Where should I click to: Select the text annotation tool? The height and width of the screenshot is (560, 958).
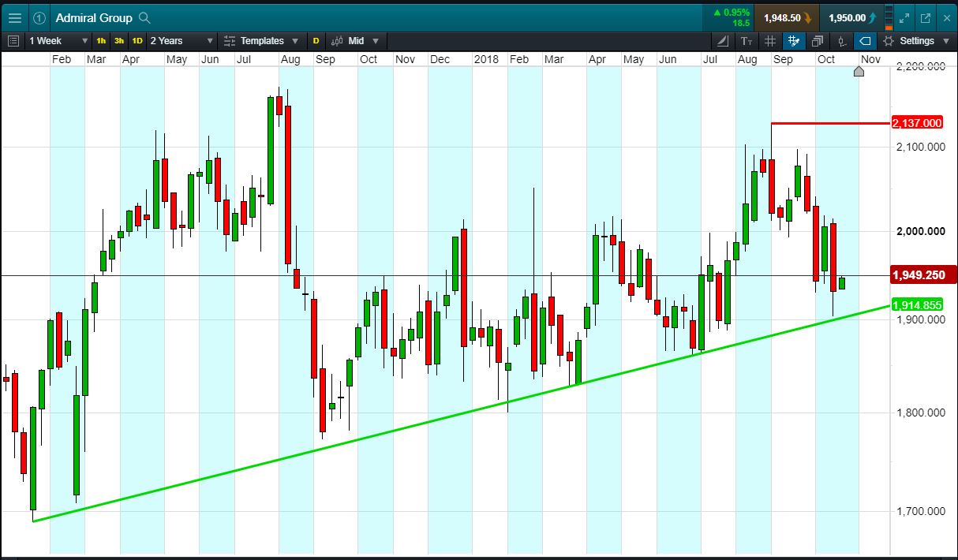click(x=747, y=41)
